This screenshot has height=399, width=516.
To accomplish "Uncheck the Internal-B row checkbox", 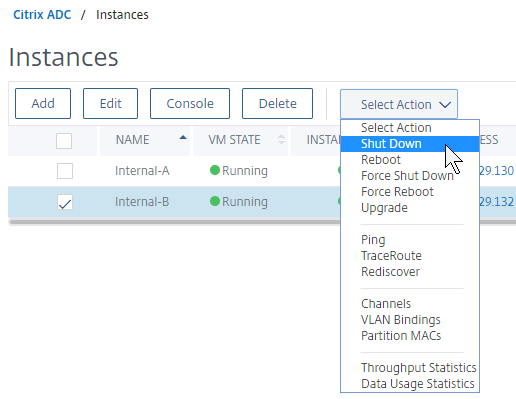I will (x=65, y=202).
